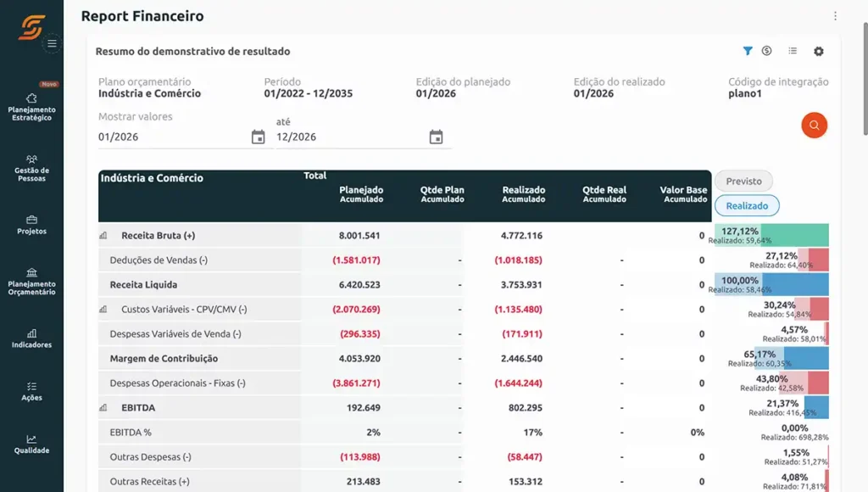
Task: Click the page vertical scrollbar
Action: (865, 77)
